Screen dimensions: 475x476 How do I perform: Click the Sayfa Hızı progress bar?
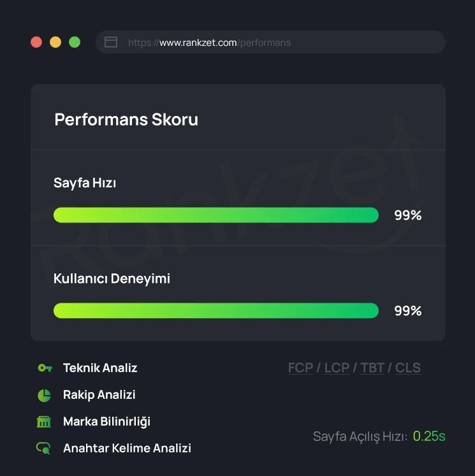[x=216, y=215]
